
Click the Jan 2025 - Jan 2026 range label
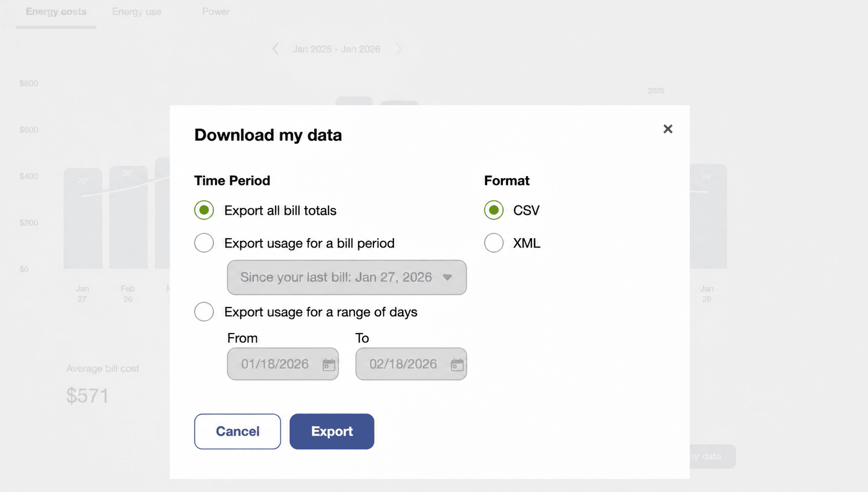click(x=336, y=49)
